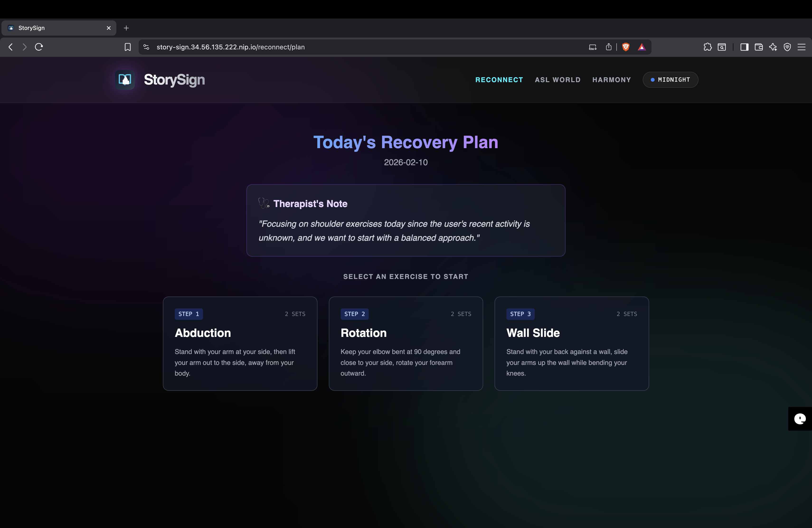Toggle the browser sidebar panel icon
Screen dimensions: 812x528
click(x=744, y=47)
